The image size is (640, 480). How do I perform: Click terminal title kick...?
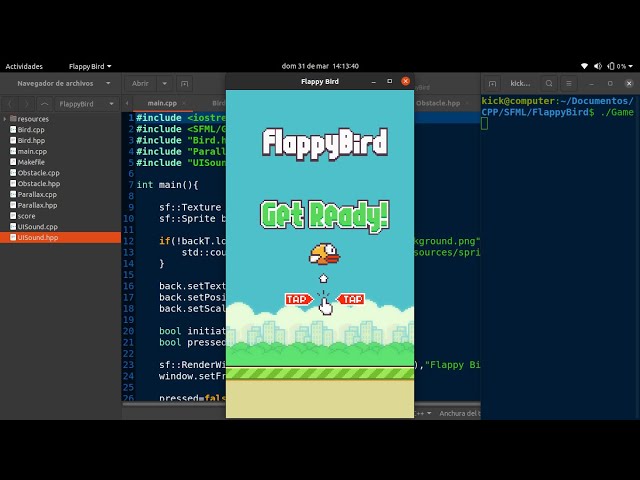coord(520,84)
